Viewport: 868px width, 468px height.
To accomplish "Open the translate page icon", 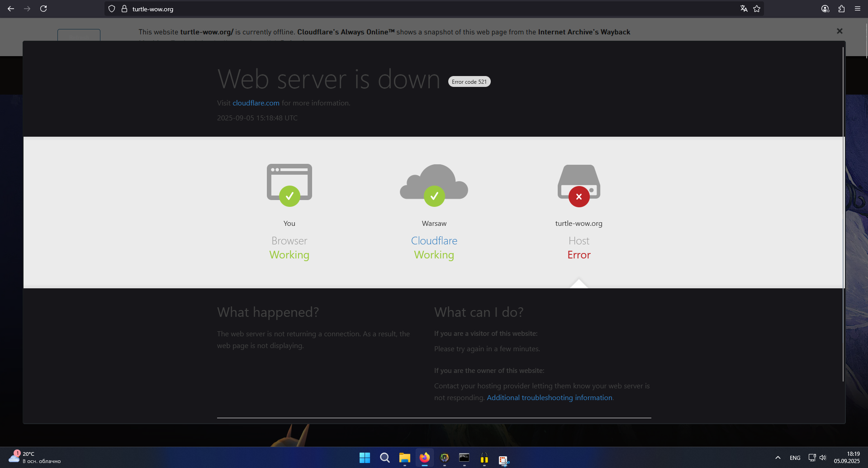I will click(744, 9).
